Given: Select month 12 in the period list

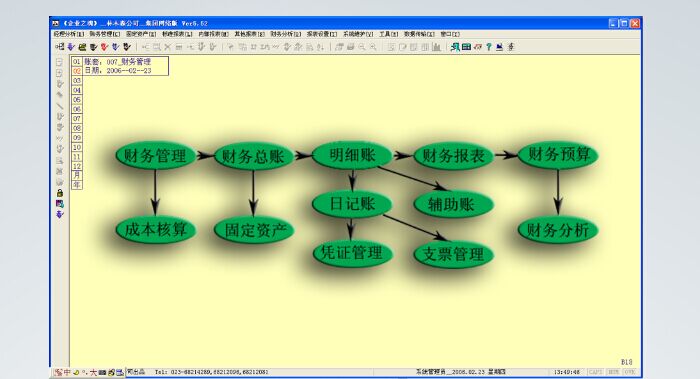Looking at the screenshot, I should pos(77,166).
